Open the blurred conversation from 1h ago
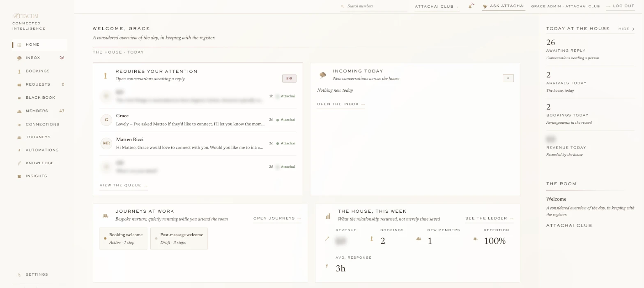644x288 pixels. tap(198, 96)
